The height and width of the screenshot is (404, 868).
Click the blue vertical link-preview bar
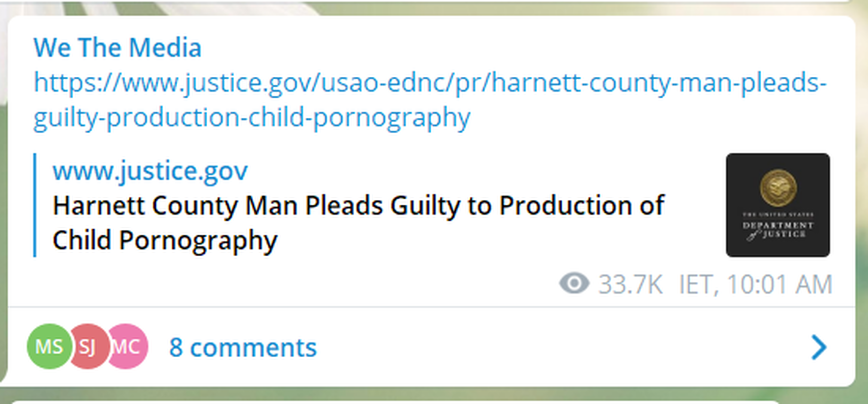(35, 205)
